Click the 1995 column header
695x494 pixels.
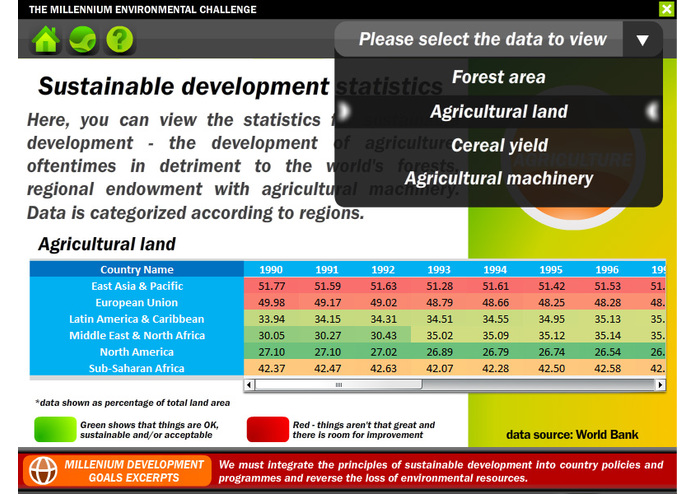(x=551, y=270)
